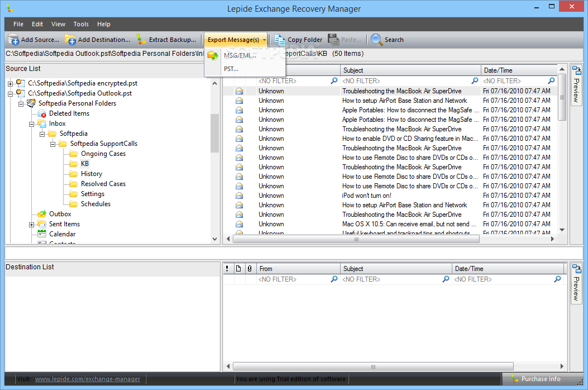Viewport: 588px width, 390px height.
Task: Click the destination list horizontal scrollbar
Action: pyautogui.click(x=373, y=367)
